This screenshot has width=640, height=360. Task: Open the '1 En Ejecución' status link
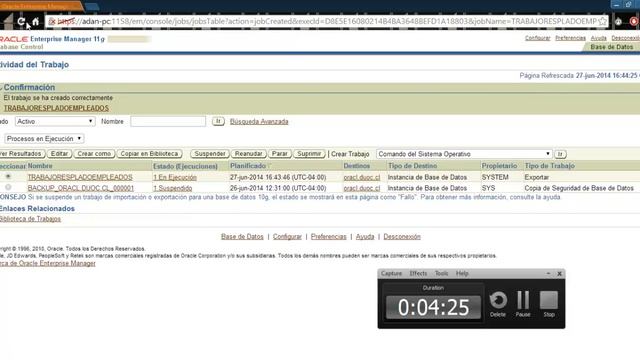pos(175,177)
